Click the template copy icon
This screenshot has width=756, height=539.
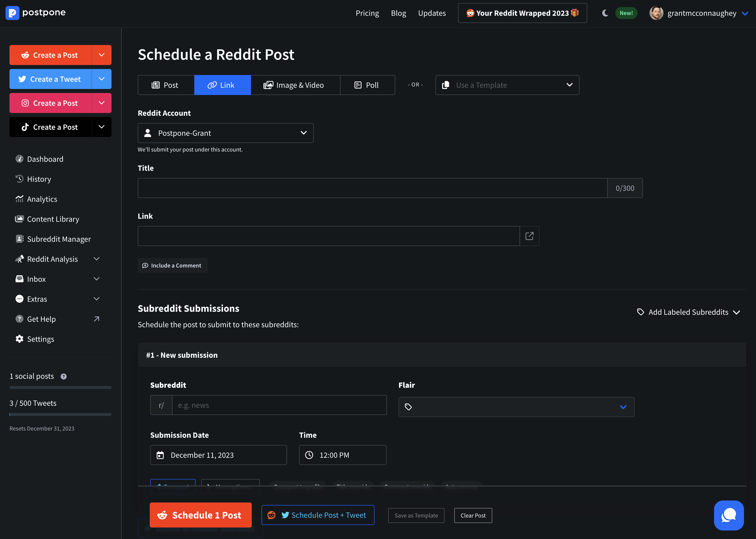pyautogui.click(x=446, y=85)
